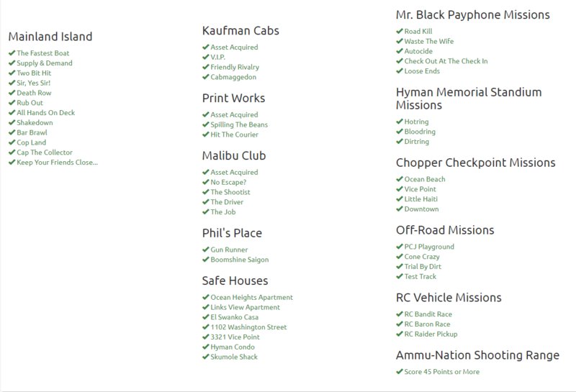
Task: Click the checkmark beside Gun Runner
Action: pyautogui.click(x=206, y=250)
